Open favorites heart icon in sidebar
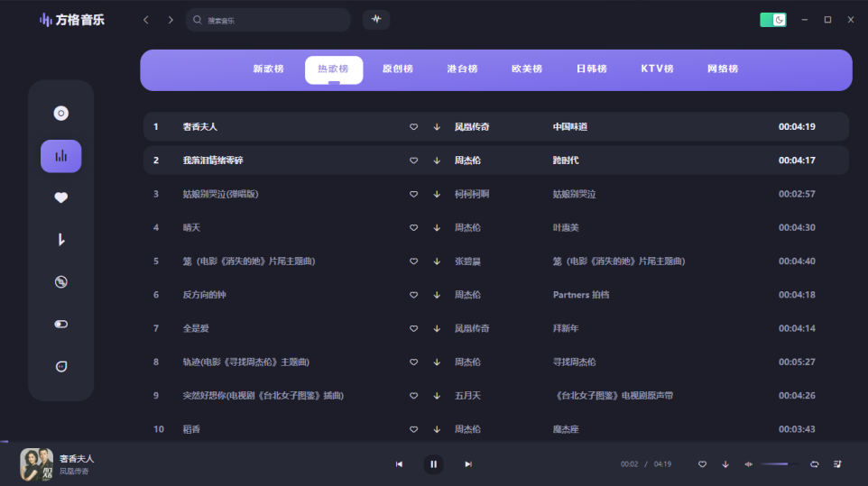The height and width of the screenshot is (486, 868). click(60, 197)
